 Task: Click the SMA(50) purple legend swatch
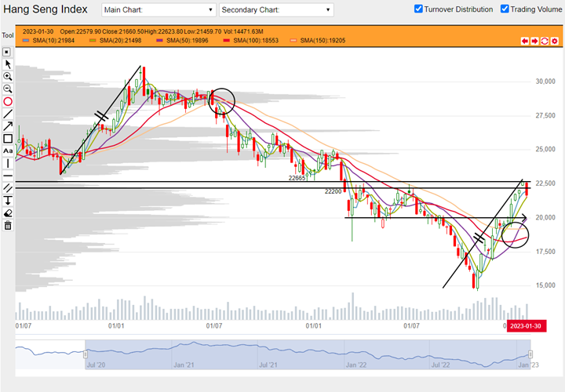[x=159, y=41]
